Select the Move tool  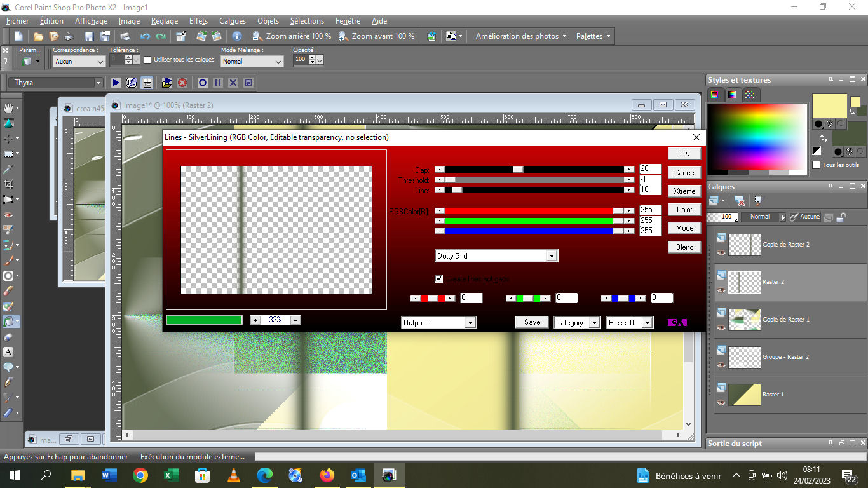pos(9,139)
